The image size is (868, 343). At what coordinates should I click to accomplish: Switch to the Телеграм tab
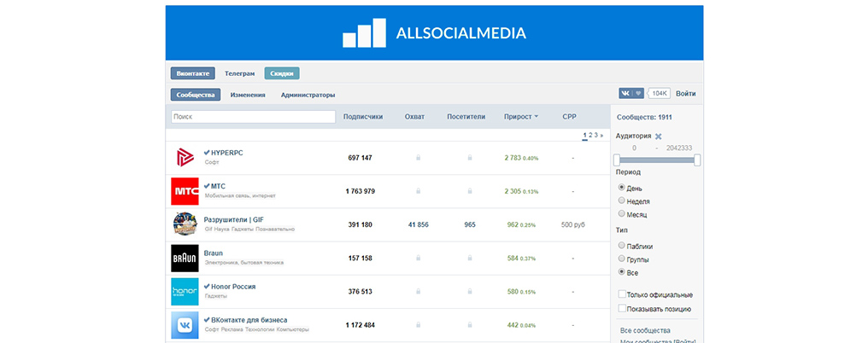(240, 73)
